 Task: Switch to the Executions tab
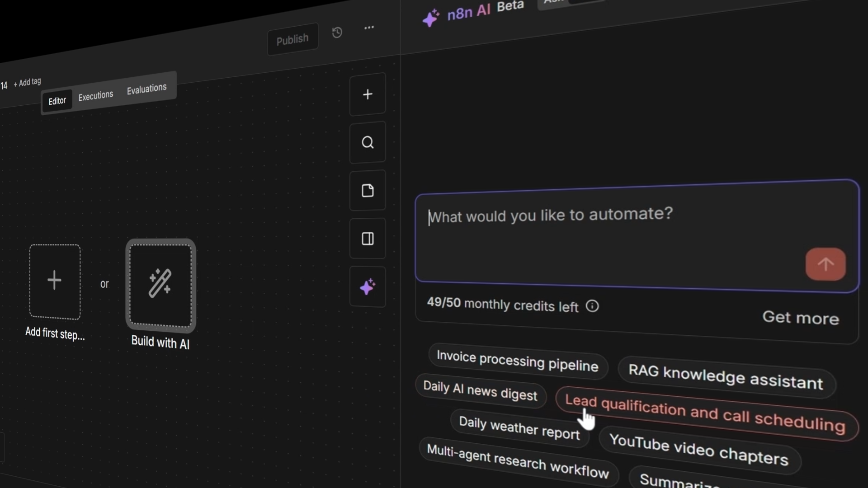tap(95, 95)
